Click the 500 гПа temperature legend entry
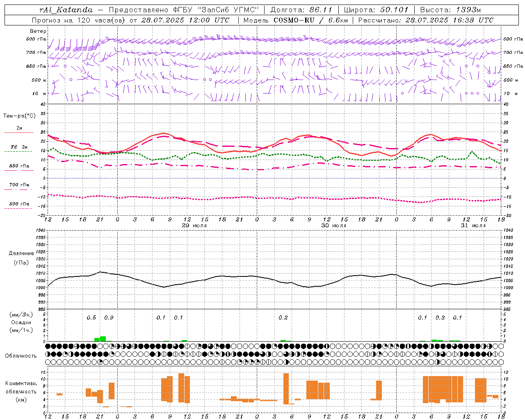This screenshot has width=525, height=420. [x=19, y=205]
